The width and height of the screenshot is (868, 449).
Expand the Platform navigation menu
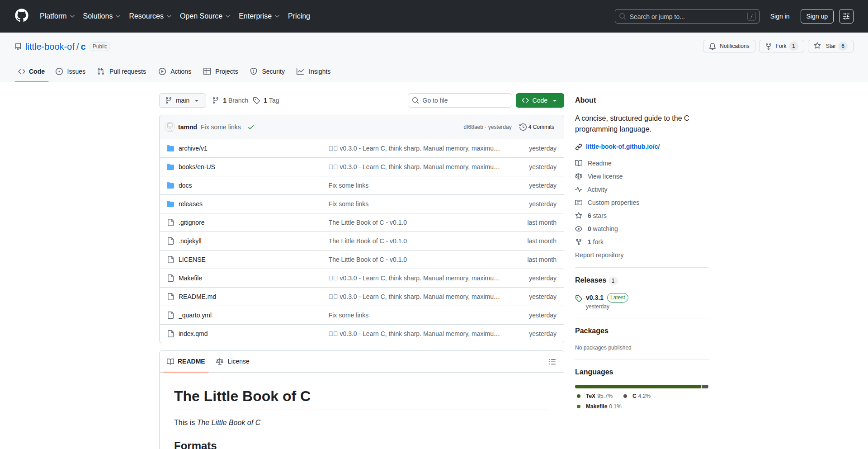pyautogui.click(x=57, y=16)
